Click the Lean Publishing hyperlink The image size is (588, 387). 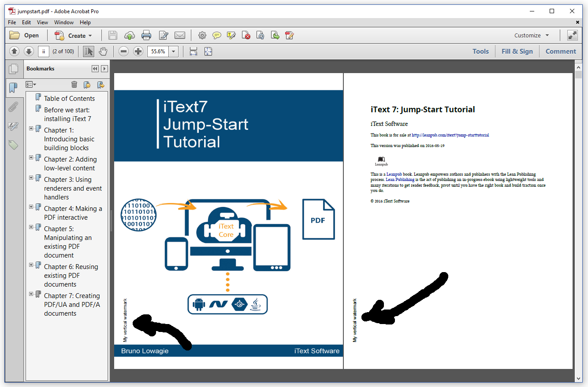point(400,180)
